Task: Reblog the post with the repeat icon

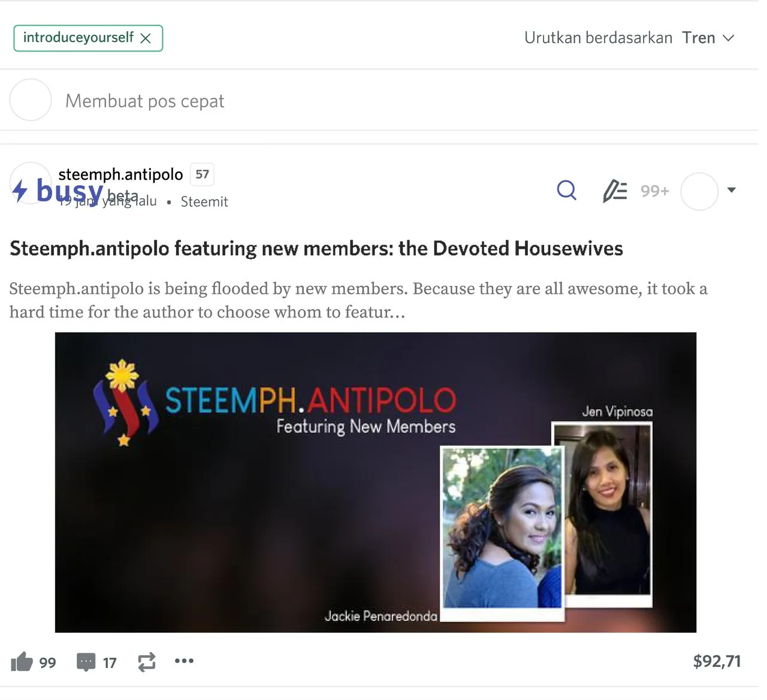Action: 147,662
